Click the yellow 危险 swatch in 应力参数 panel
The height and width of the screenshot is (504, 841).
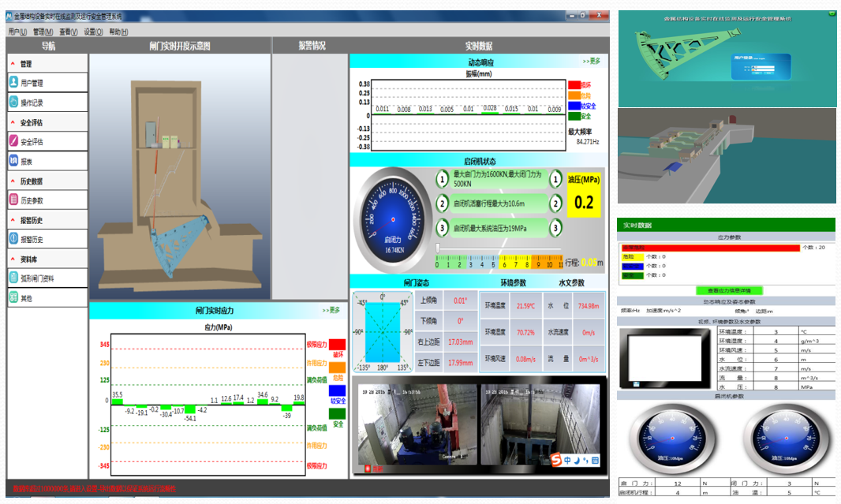(x=633, y=257)
